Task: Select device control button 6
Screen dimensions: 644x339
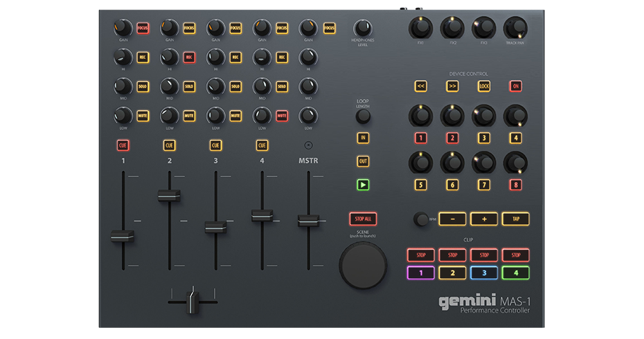Action: coord(452,185)
